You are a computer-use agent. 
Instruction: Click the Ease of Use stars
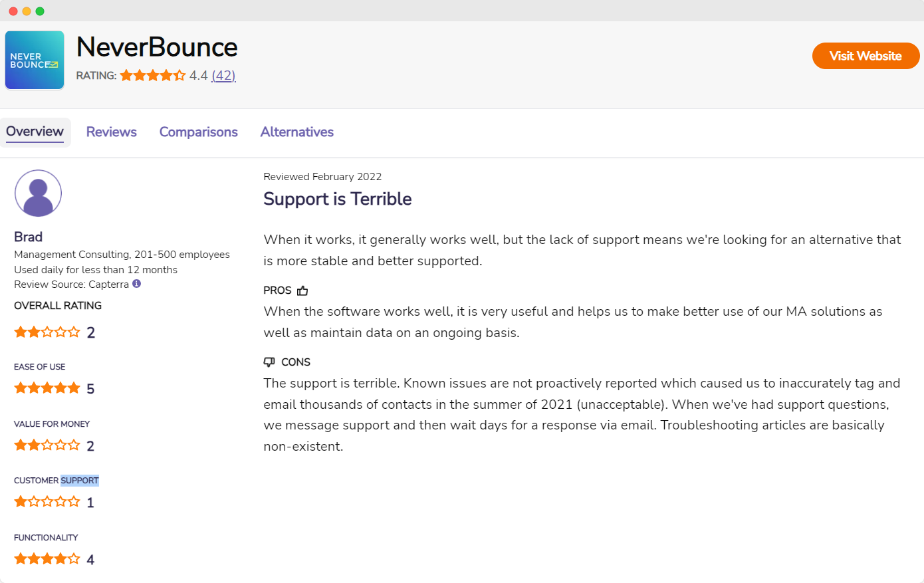click(47, 388)
